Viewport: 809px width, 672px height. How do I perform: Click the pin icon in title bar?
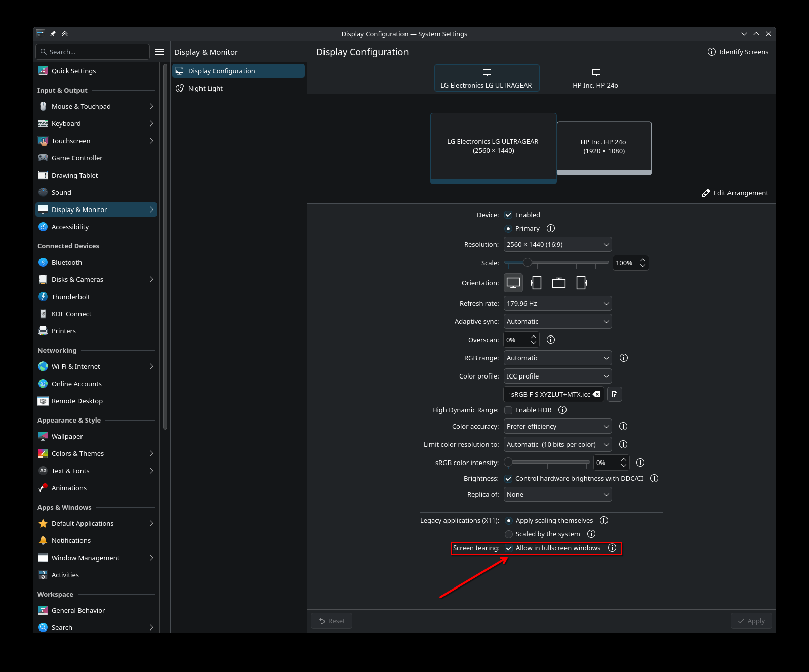[x=53, y=34]
